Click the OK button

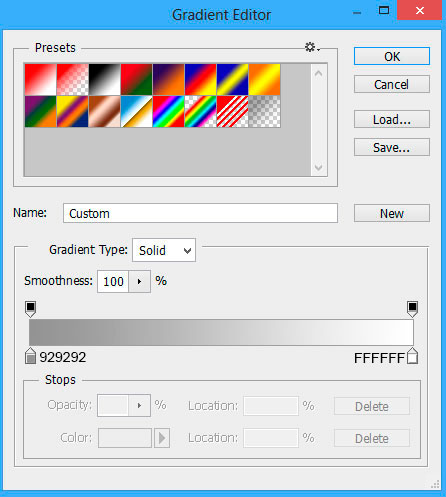[392, 56]
